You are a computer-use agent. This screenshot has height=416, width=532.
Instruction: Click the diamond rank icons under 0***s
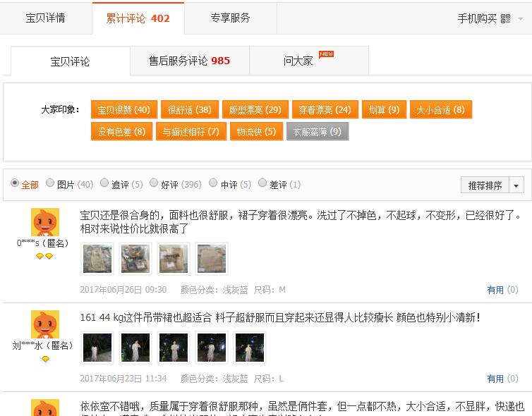[x=44, y=257]
